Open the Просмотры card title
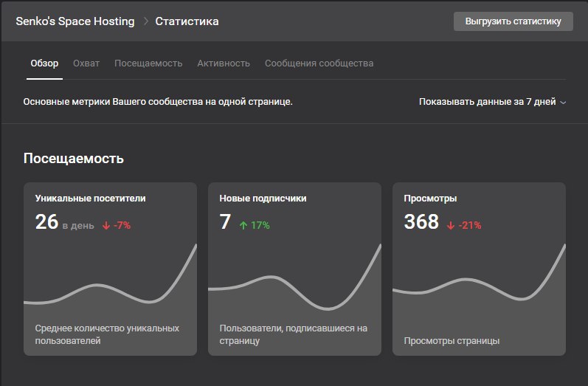 click(x=430, y=198)
